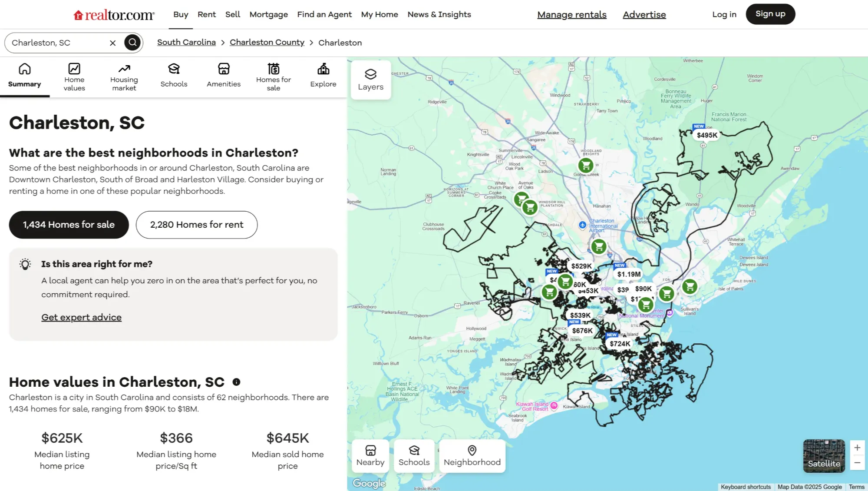
Task: Click 1,434 Homes for sale button
Action: pos(69,225)
